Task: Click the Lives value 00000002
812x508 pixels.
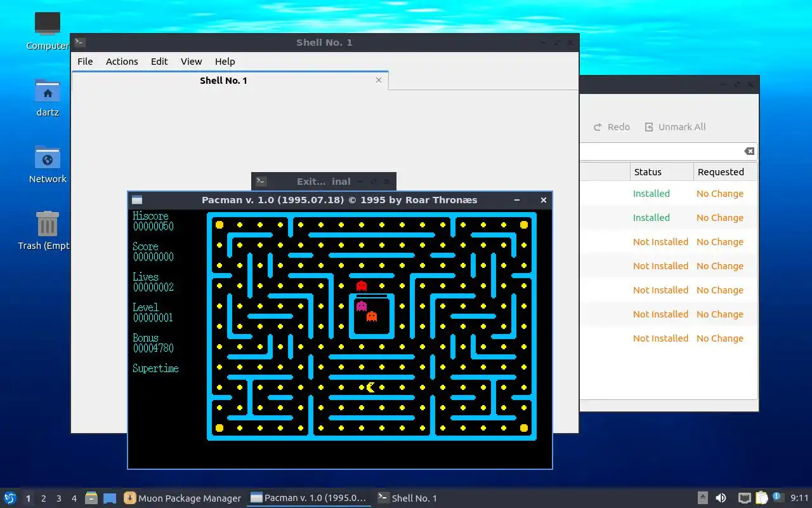Action: (154, 288)
